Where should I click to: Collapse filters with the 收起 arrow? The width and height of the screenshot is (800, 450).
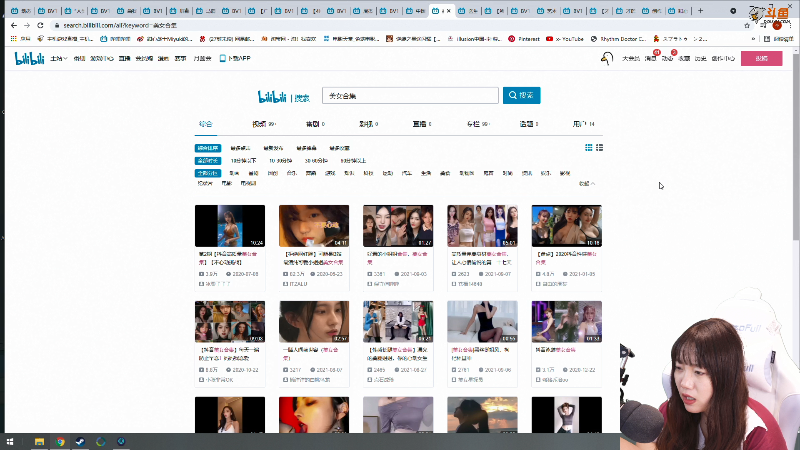pyautogui.click(x=587, y=184)
